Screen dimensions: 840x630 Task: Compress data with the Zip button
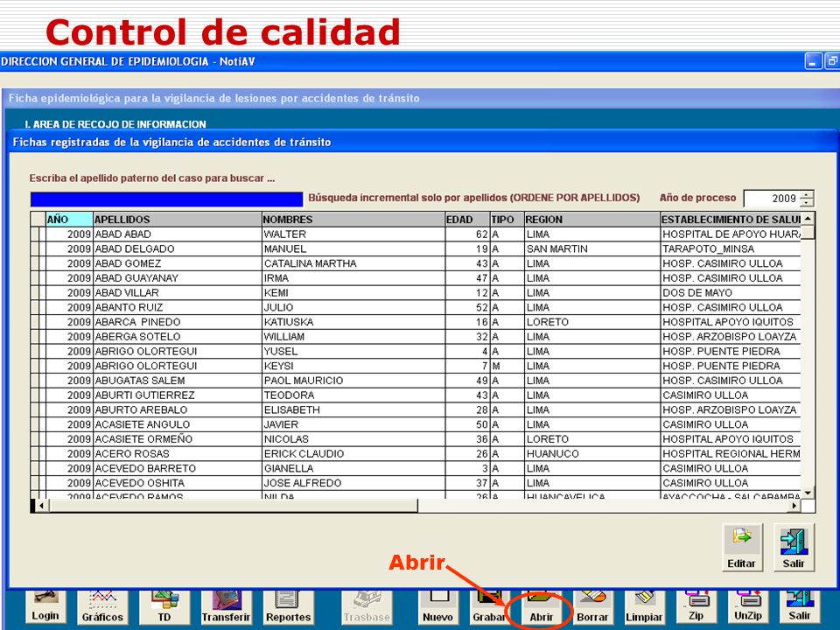[x=696, y=607]
